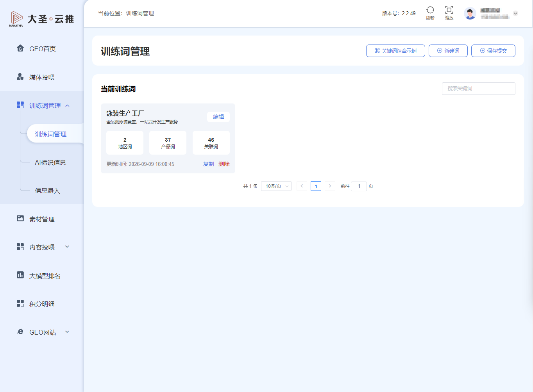The height and width of the screenshot is (392, 533).
Task: Click the 素材管理 image icon
Action: [20, 219]
